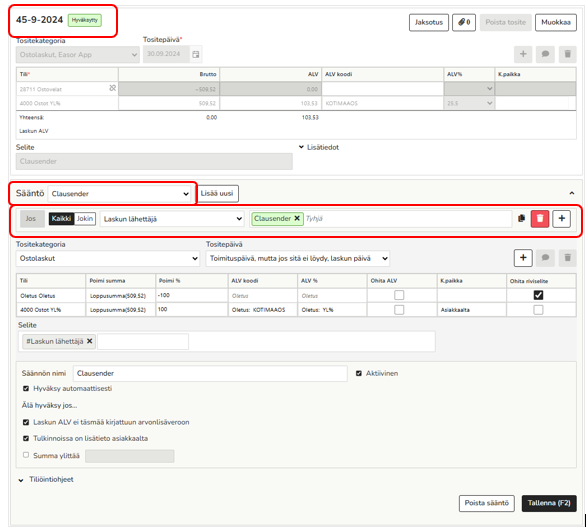586x528 pixels.
Task: Click the attachment paperclip button
Action: click(464, 22)
